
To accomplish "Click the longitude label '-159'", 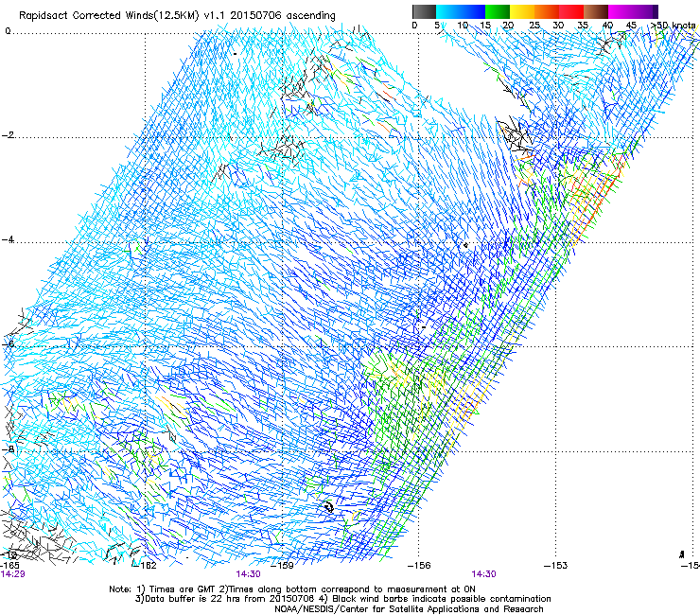I will pyautogui.click(x=283, y=566).
